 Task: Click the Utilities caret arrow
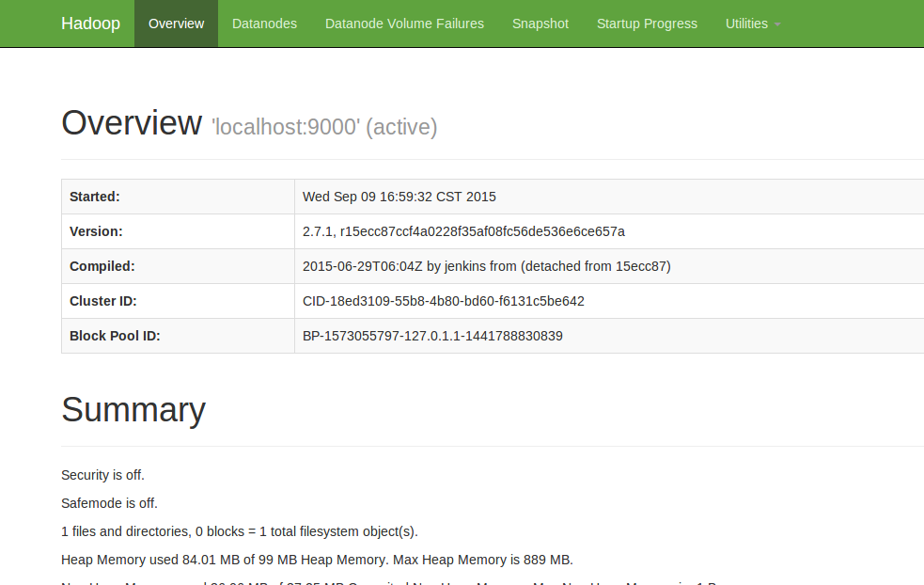[777, 24]
